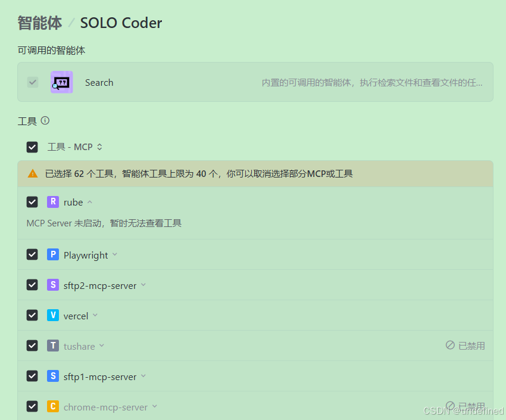Click the 可调用的智能体 heading
Viewport: 506px width, 420px height.
click(51, 51)
